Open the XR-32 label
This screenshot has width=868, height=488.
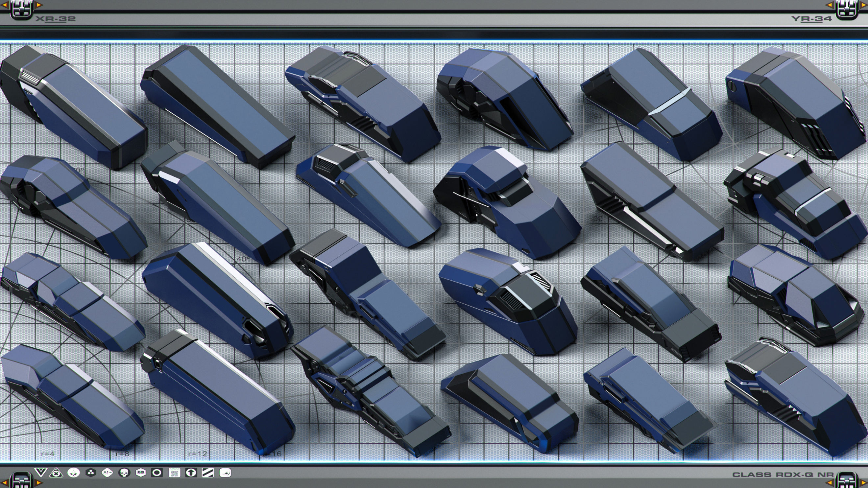pyautogui.click(x=56, y=19)
